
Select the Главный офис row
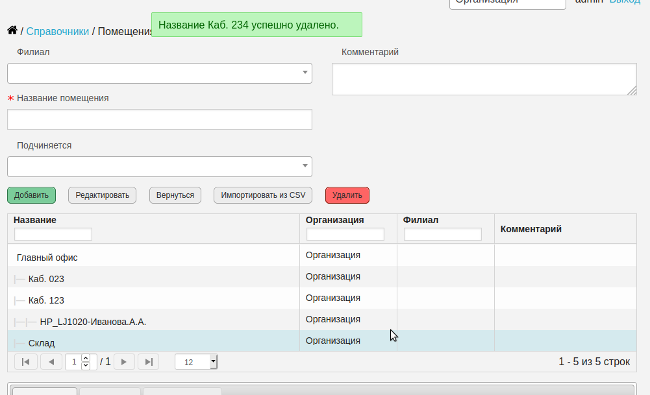coord(322,255)
